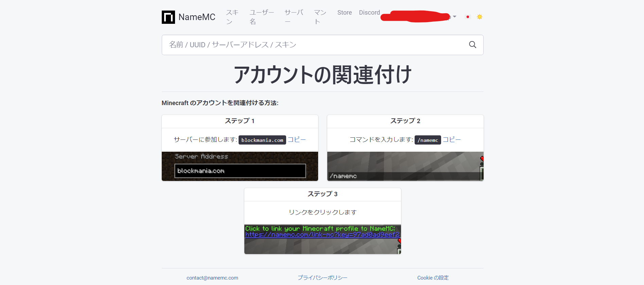Open the language selector with the Japan flag
The image size is (644, 285).
click(468, 17)
